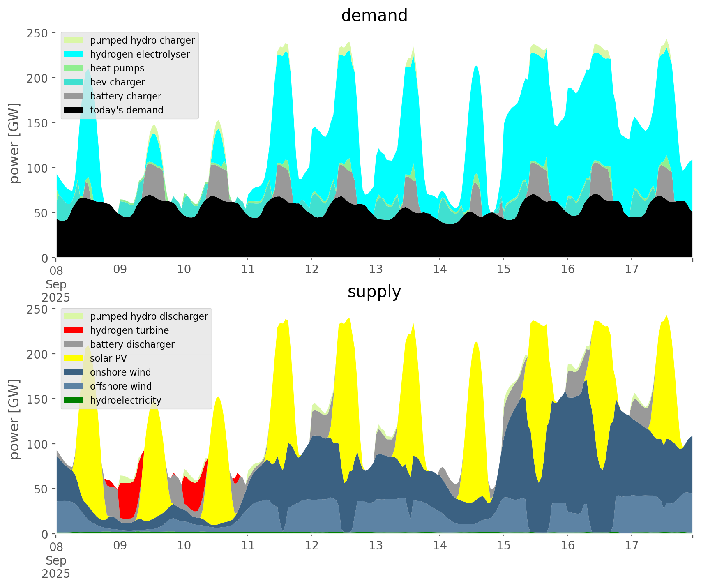Click the heat pumps green legend swatch
The width and height of the screenshot is (701, 588).
click(74, 68)
